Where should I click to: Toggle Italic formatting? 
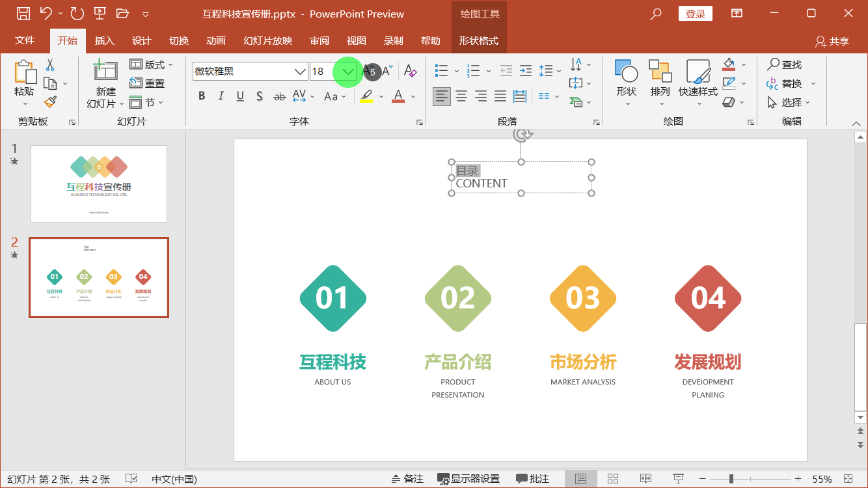point(221,96)
